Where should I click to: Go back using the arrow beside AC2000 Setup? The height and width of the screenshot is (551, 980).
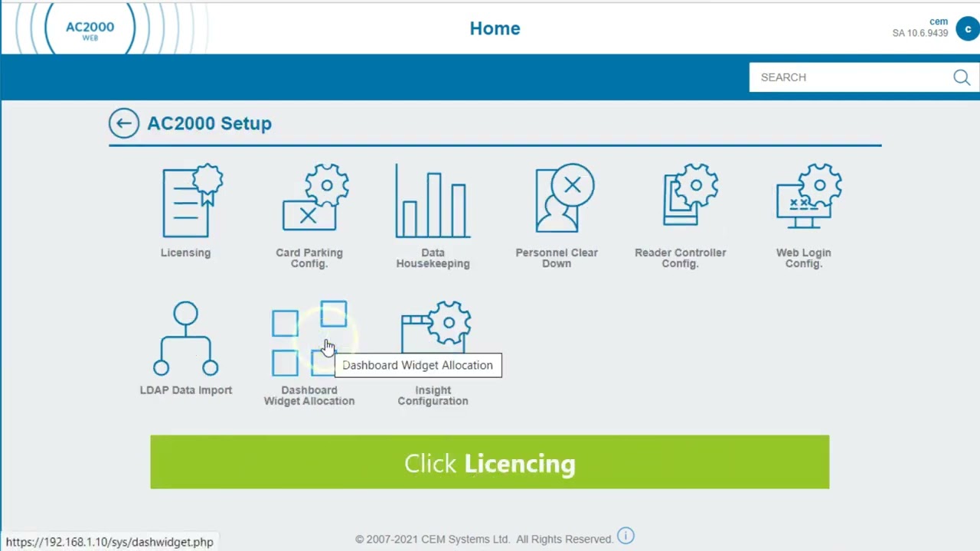tap(123, 123)
